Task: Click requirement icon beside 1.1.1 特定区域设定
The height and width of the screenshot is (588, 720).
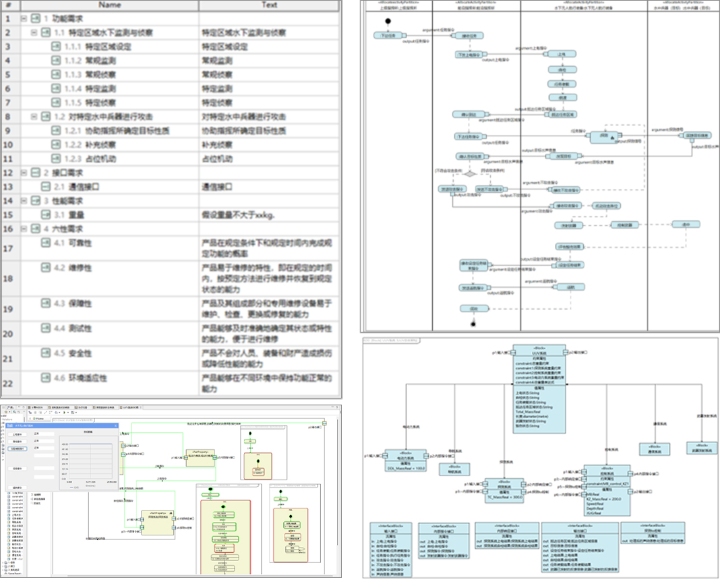Action: pyautogui.click(x=57, y=47)
